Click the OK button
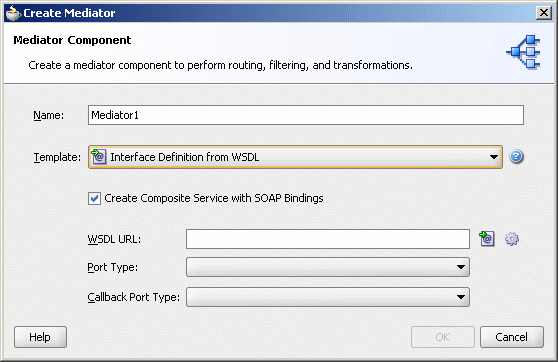 coord(442,337)
